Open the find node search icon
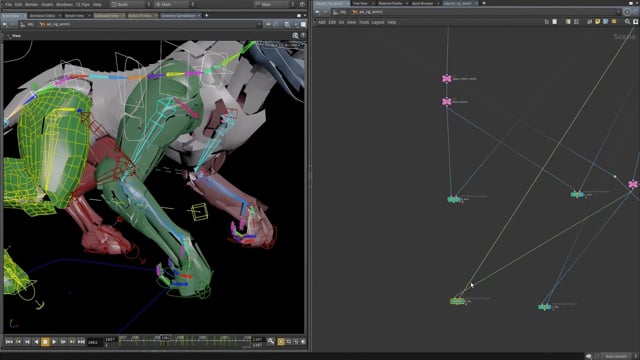This screenshot has width=640, height=360. [627, 22]
